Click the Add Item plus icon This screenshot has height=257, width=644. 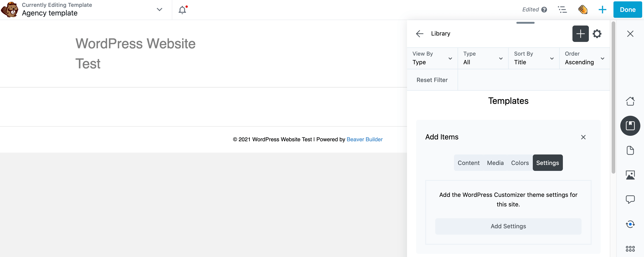point(580,34)
